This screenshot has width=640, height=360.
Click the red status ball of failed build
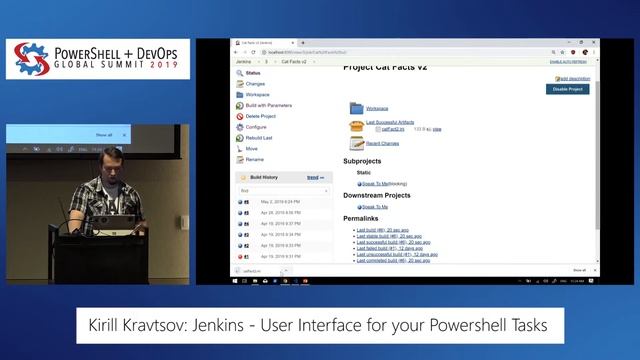click(240, 257)
